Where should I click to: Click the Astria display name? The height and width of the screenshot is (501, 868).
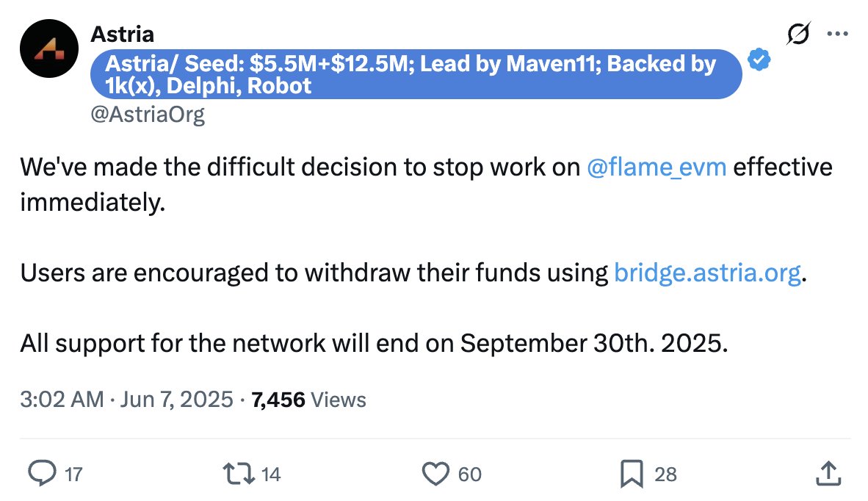123,35
